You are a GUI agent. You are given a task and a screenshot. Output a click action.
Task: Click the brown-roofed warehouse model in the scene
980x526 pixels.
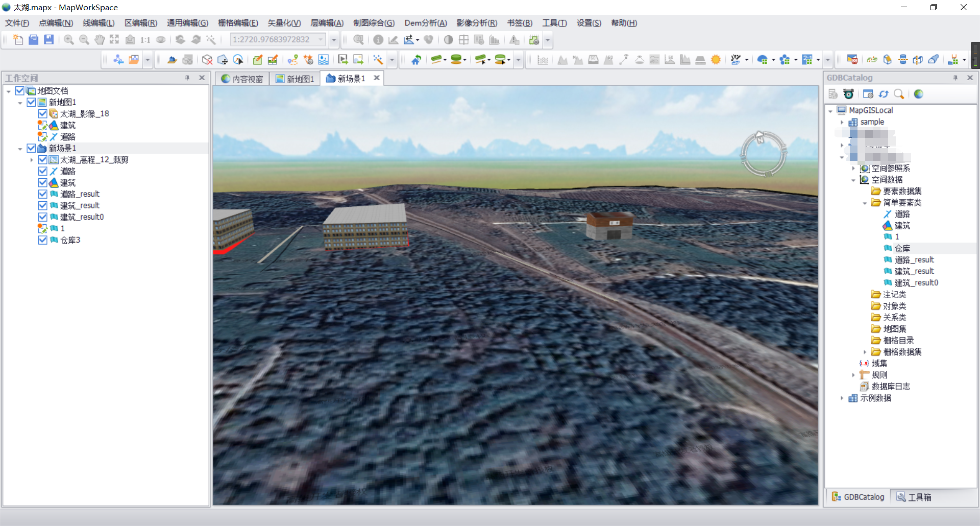point(610,226)
